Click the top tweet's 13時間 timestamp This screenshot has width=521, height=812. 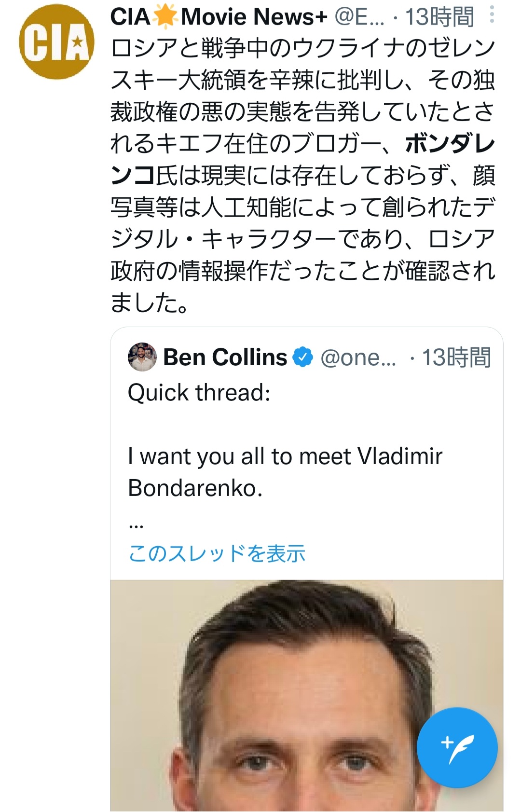[x=439, y=17]
